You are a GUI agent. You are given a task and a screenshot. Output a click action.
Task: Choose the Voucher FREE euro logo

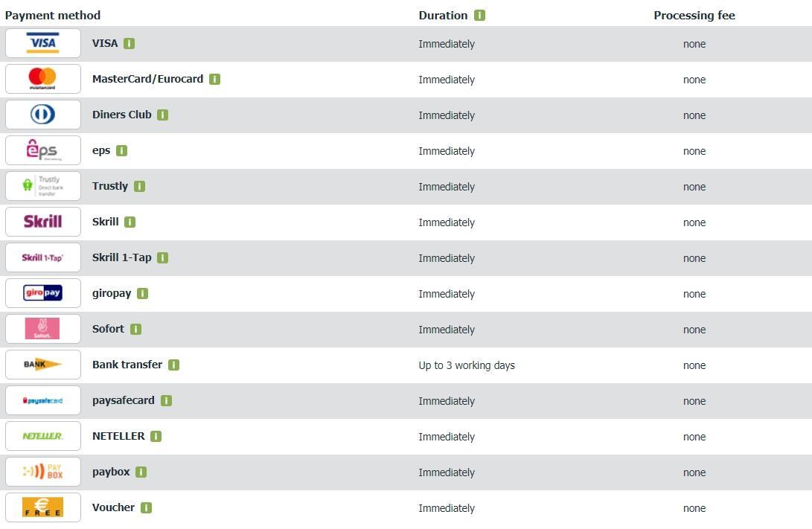(x=42, y=507)
